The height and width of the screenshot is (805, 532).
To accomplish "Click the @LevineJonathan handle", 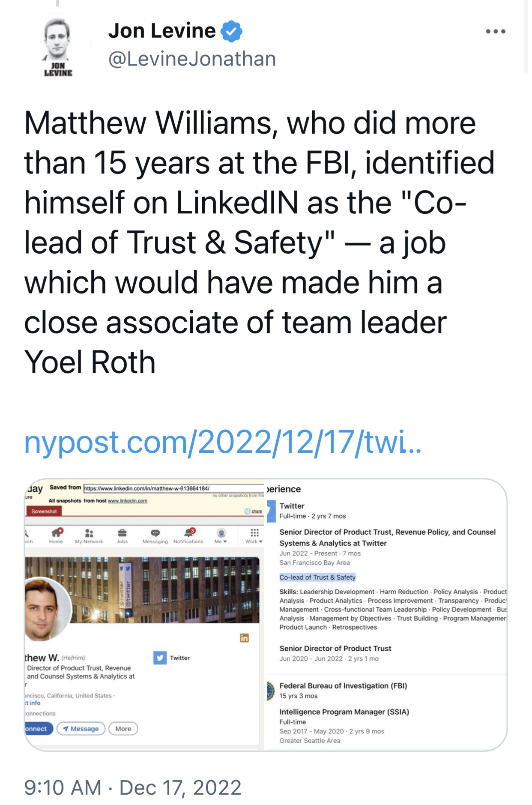I will pos(192,59).
